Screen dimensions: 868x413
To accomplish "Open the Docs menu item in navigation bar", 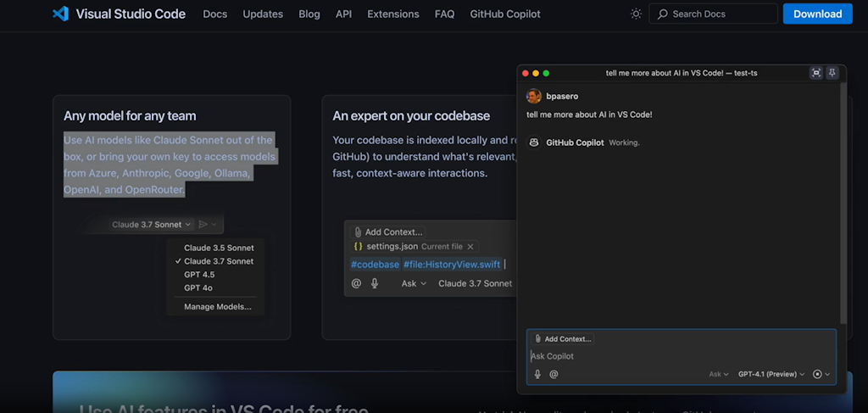I will pyautogui.click(x=215, y=14).
